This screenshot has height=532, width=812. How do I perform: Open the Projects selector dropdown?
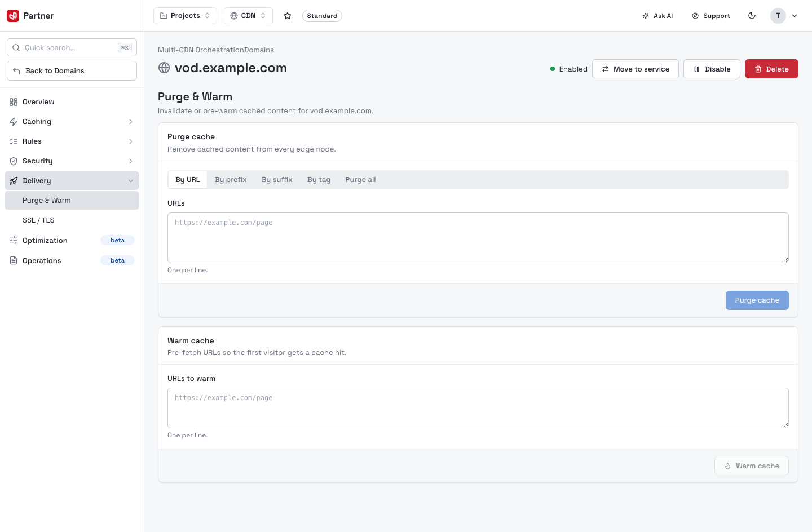tap(185, 16)
